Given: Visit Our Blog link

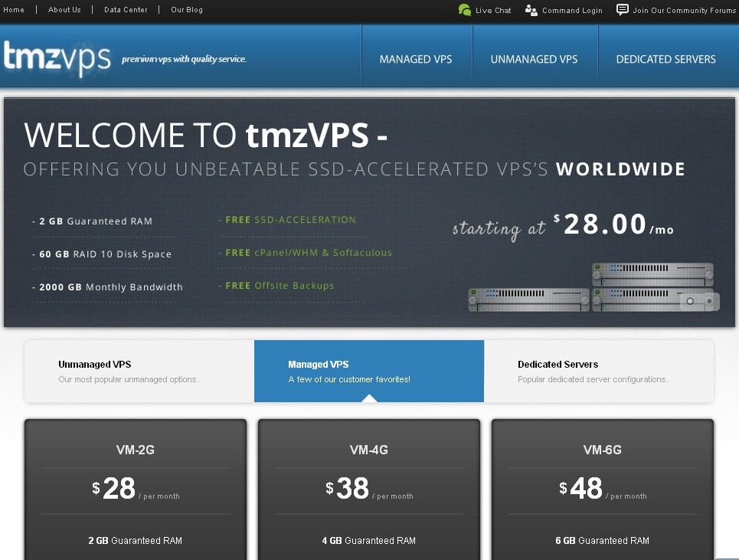Looking at the screenshot, I should [x=187, y=9].
